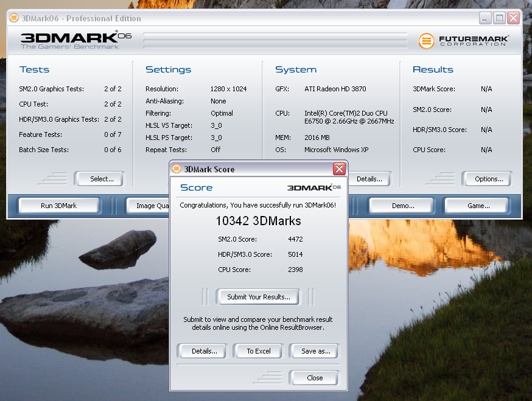Open the Image Quality button
The height and width of the screenshot is (401, 532).
coord(148,206)
